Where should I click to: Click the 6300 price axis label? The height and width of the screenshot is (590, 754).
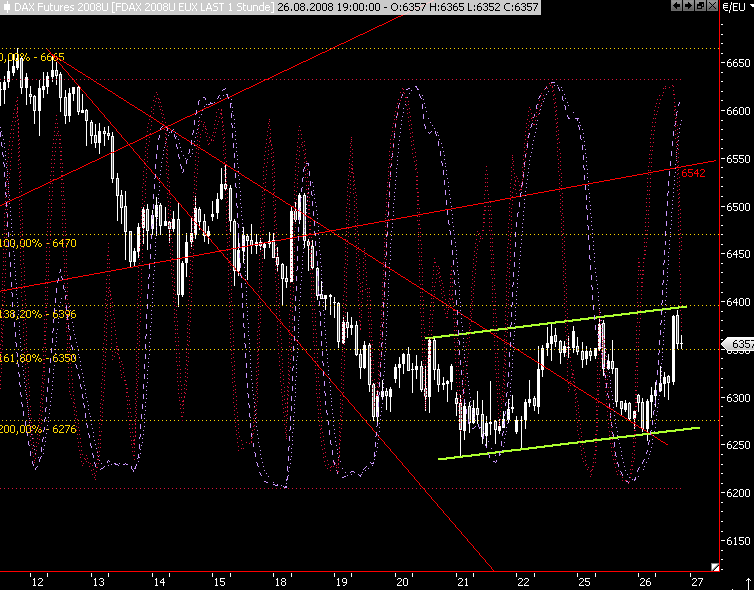point(738,398)
